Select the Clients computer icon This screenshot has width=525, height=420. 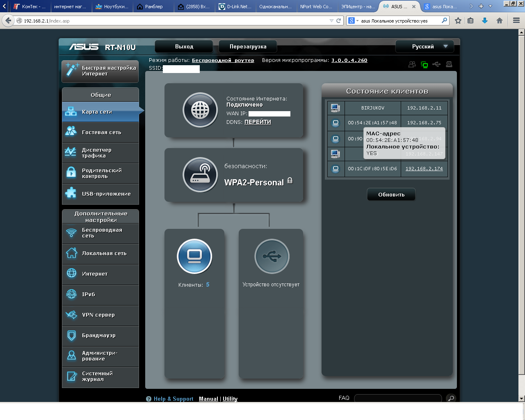point(194,256)
